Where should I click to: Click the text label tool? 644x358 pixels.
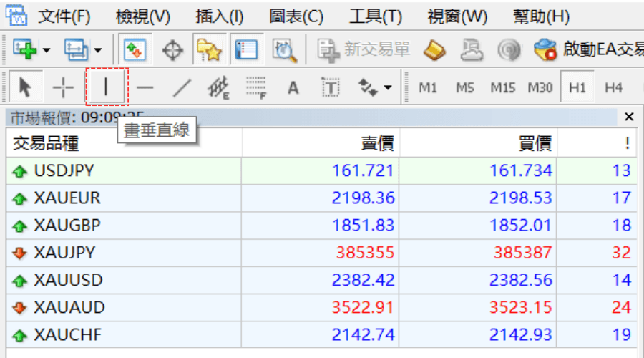click(x=330, y=88)
